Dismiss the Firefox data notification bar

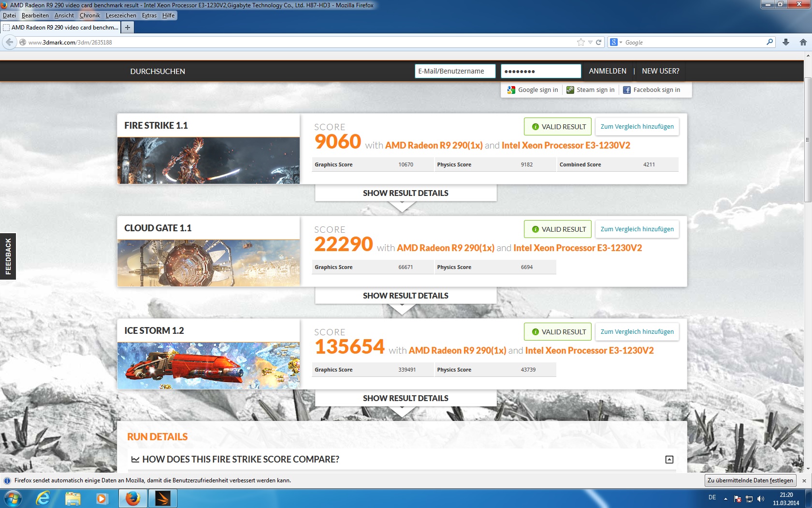coord(804,480)
